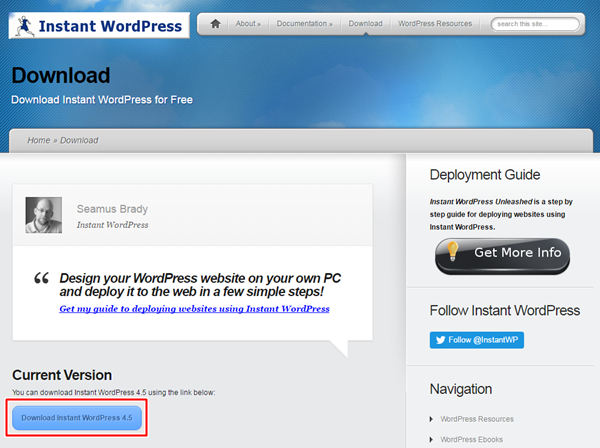Focus the search this site field
Screen dimensions: 600x448
pos(535,24)
